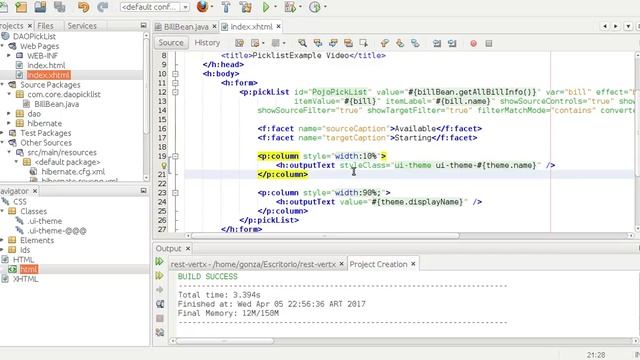This screenshot has height=360, width=640.
Task: Start macro recording red circle icon
Action: coord(473,43)
